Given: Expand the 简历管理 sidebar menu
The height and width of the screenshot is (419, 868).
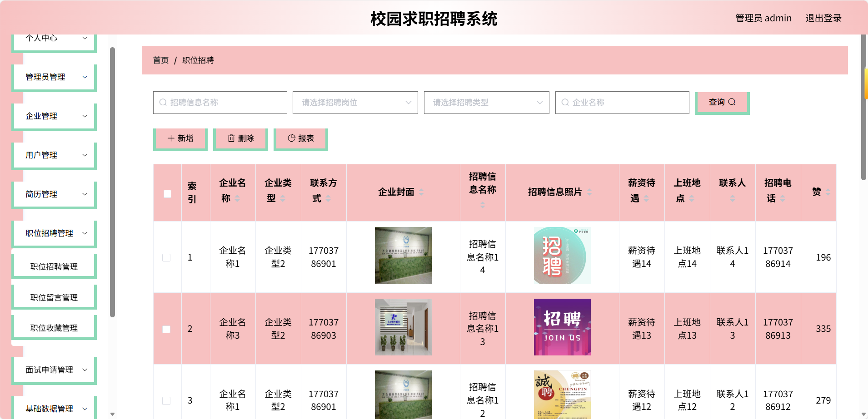Looking at the screenshot, I should (x=55, y=194).
